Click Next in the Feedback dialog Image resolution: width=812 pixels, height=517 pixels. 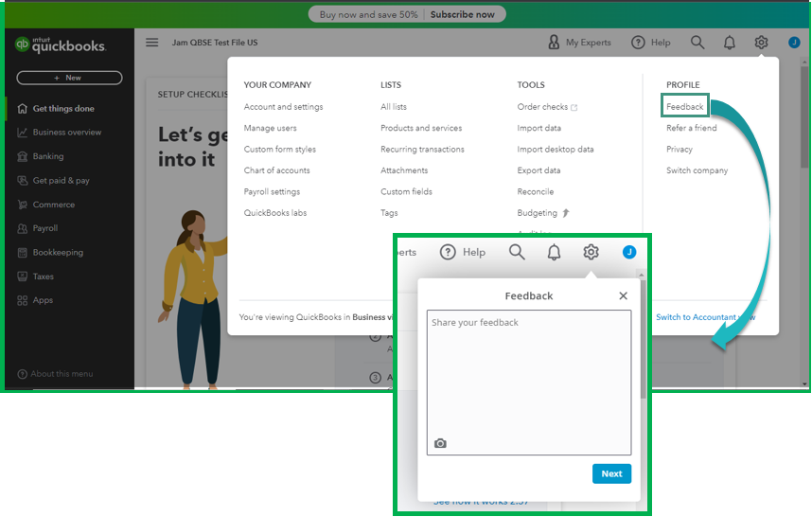(611, 473)
